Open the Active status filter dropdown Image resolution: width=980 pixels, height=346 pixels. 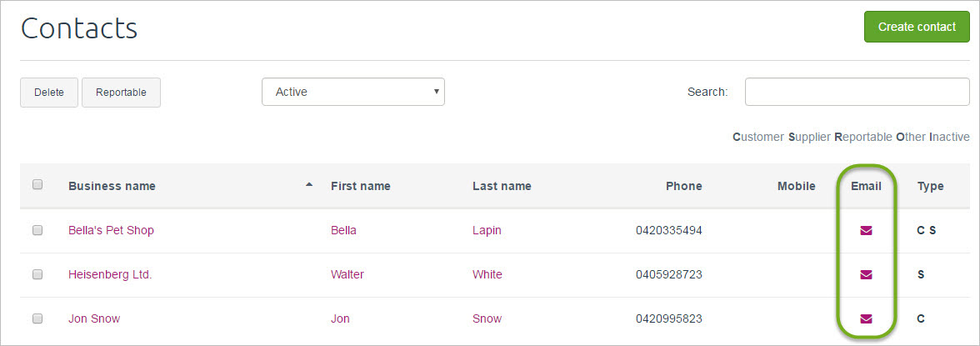click(x=352, y=93)
